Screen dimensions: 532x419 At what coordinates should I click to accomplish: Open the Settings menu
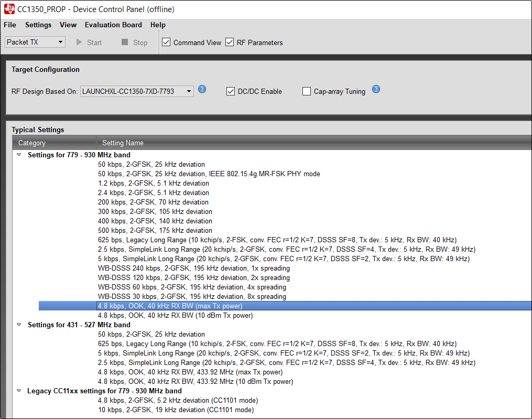[x=38, y=25]
